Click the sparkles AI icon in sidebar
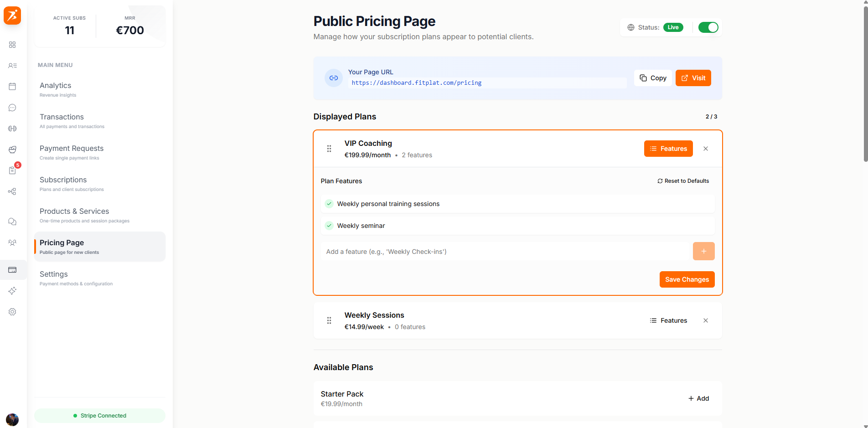 [12, 290]
